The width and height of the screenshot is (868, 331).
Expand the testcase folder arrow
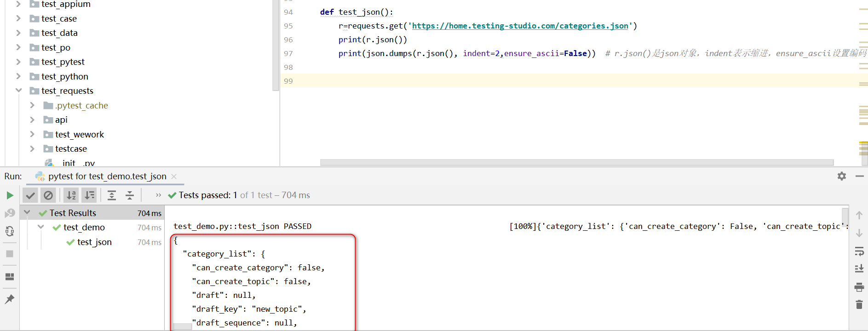pyautogui.click(x=32, y=148)
